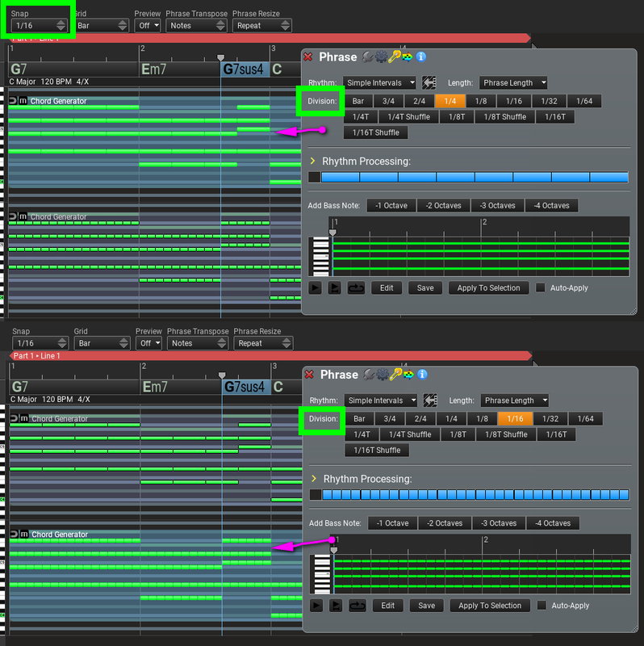Click the yellow key icon in lower Phrase panel
Viewport: 644px width, 646px height.
pos(395,374)
